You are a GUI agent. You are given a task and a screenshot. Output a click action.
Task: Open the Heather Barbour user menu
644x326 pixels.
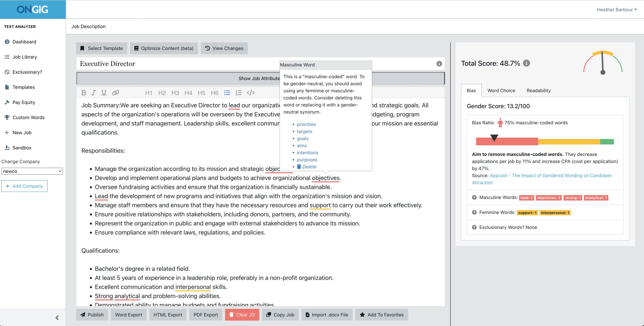tap(617, 10)
